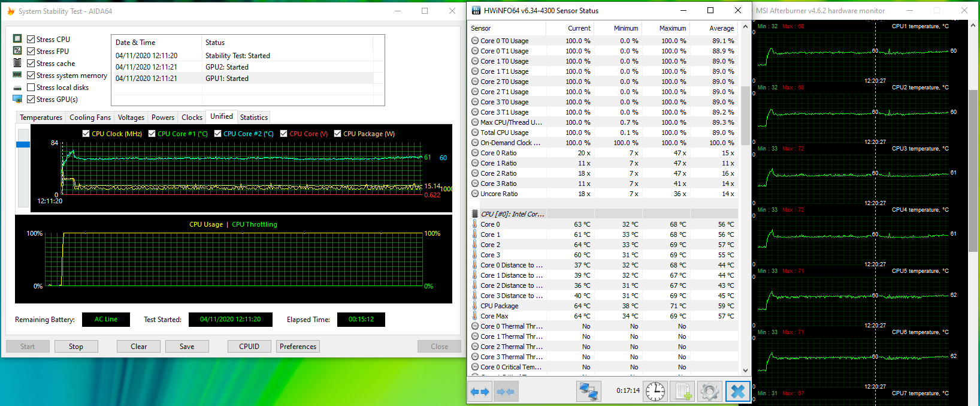Open the Statistics tab
Viewport: 980px width, 406px height.
tap(254, 118)
